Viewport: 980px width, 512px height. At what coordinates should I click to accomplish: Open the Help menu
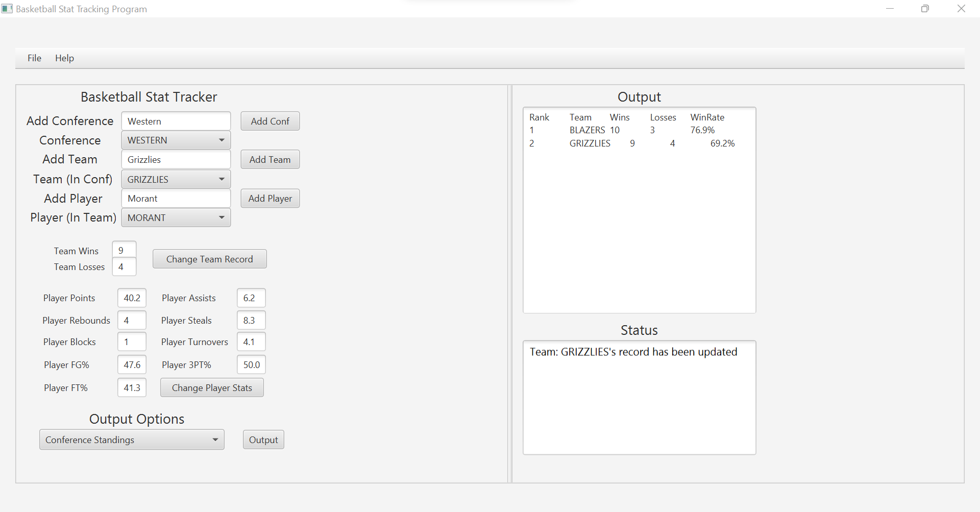(64, 58)
